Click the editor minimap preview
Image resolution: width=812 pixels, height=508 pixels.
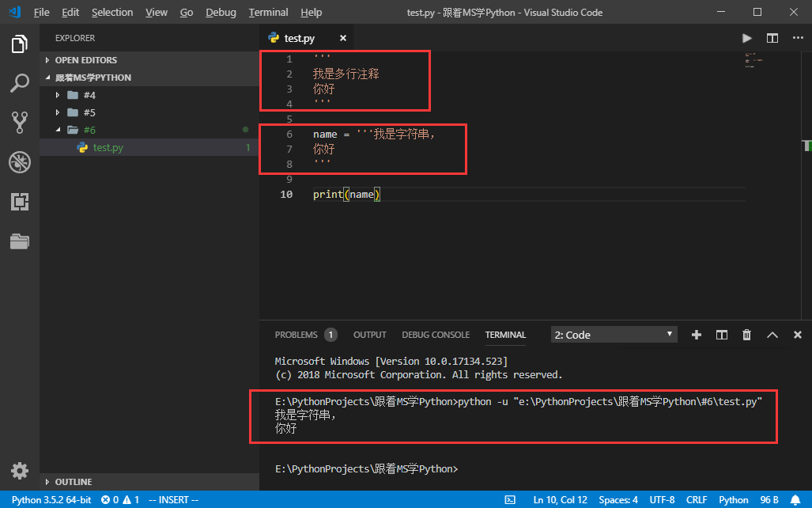[753, 61]
